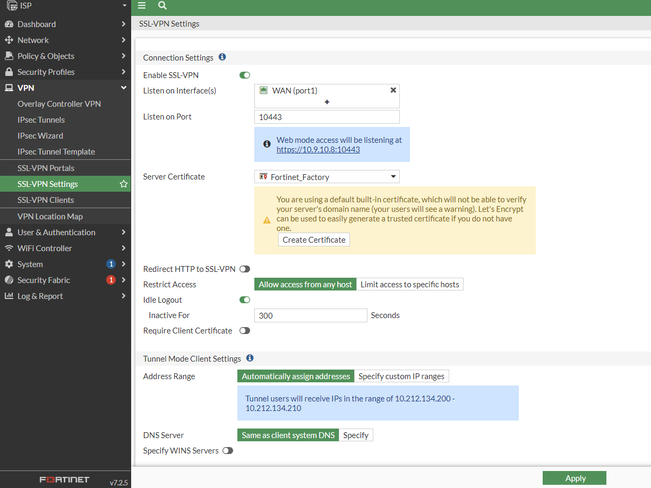Open the Server Certificate dropdown

pyautogui.click(x=327, y=177)
